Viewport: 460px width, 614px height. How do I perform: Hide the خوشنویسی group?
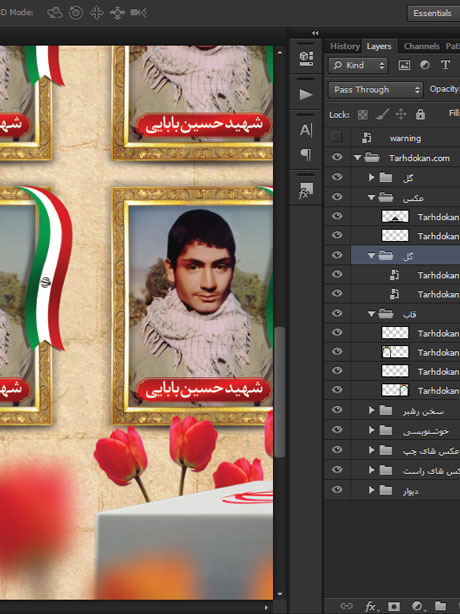pos(337,430)
